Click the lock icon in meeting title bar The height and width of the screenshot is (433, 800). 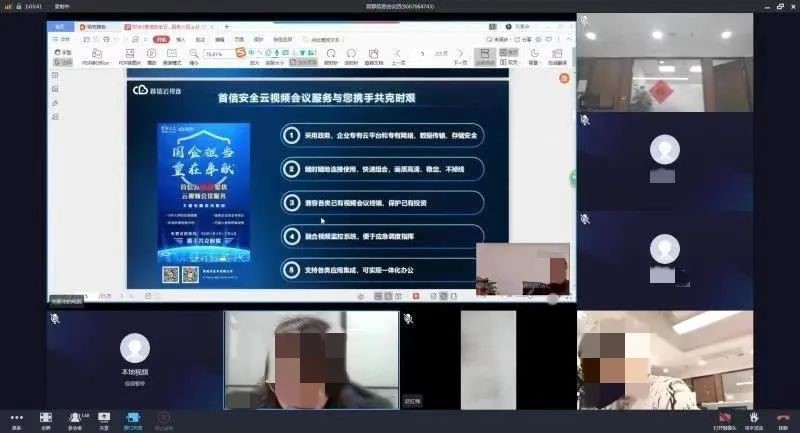click(19, 6)
